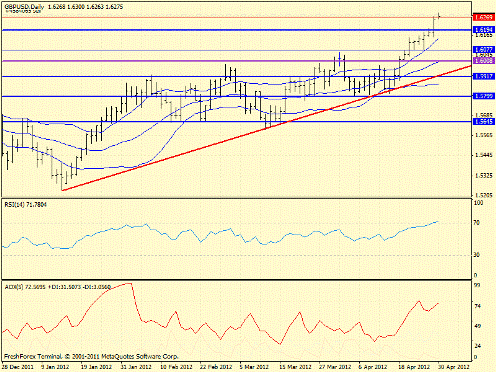The width and height of the screenshot is (496, 372).
Task: Click the ADX 74 scale value
Action: [477, 306]
